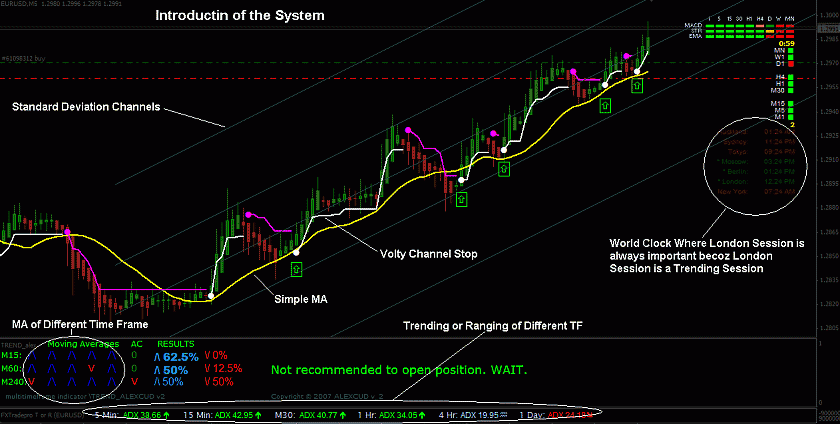Click the green M5 trend square
The width and height of the screenshot is (840, 424).
click(x=791, y=110)
